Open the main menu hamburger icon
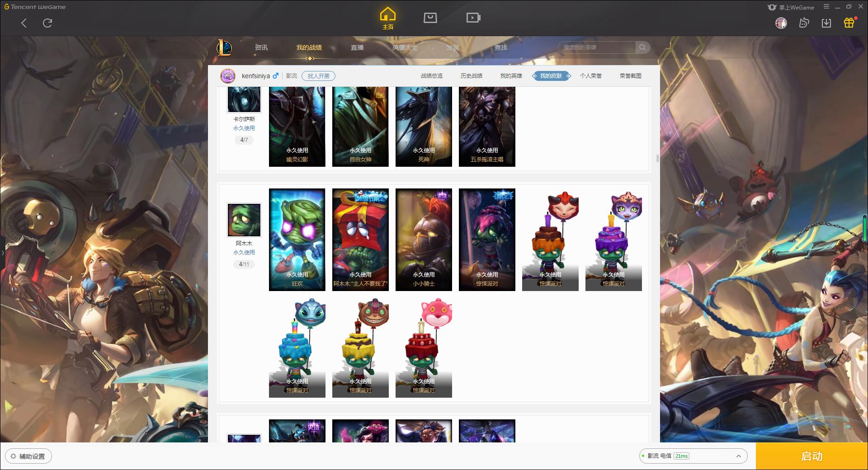 coord(826,7)
